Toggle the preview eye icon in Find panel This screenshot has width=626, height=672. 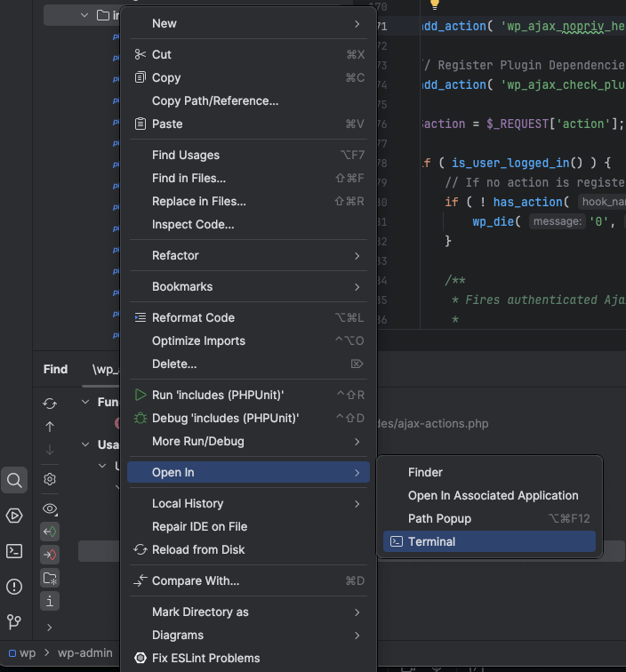50,509
